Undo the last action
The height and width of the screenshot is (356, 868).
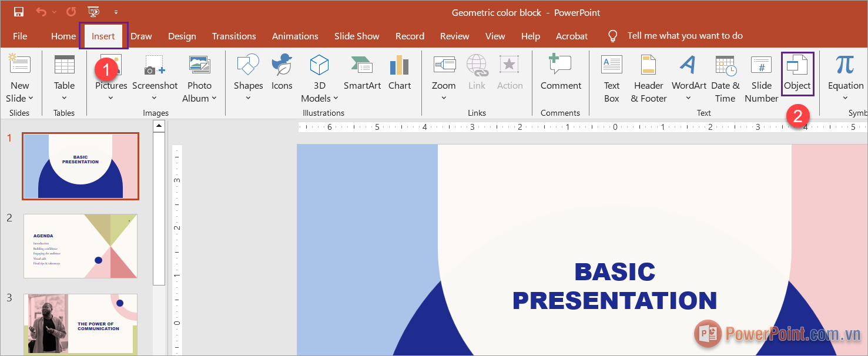41,12
